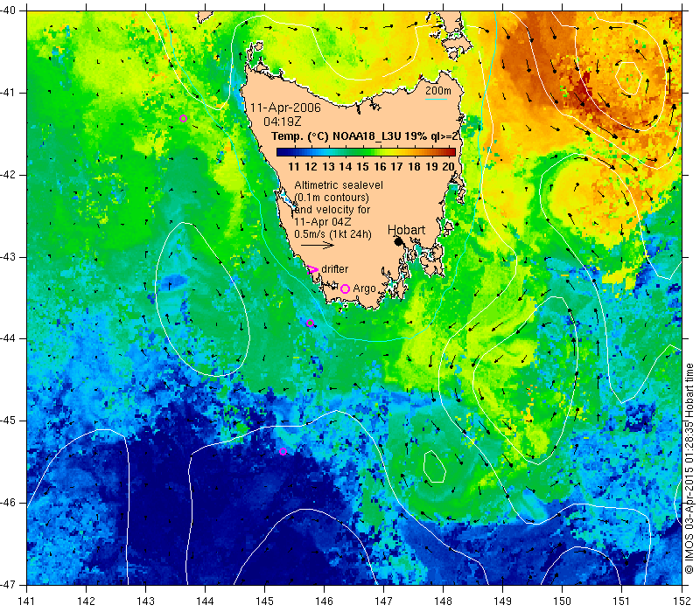
Task: Click the 149 longitude axis label
Action: 502,601
